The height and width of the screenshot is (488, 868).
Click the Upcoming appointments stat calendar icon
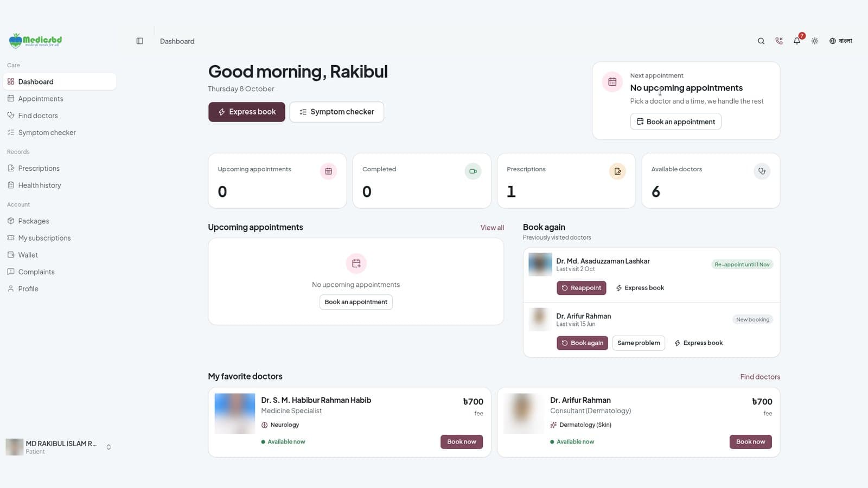[328, 171]
